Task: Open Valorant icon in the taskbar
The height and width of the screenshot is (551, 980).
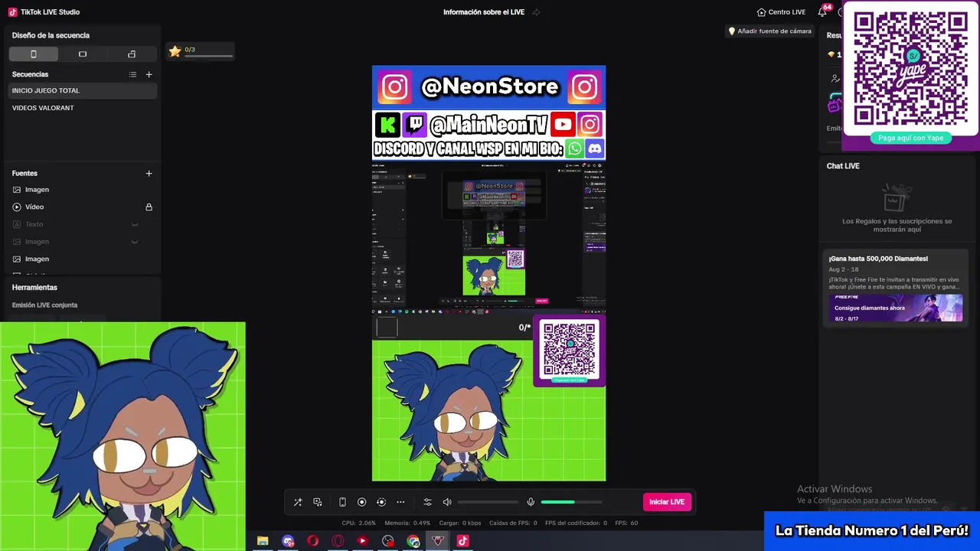Action: 438,541
